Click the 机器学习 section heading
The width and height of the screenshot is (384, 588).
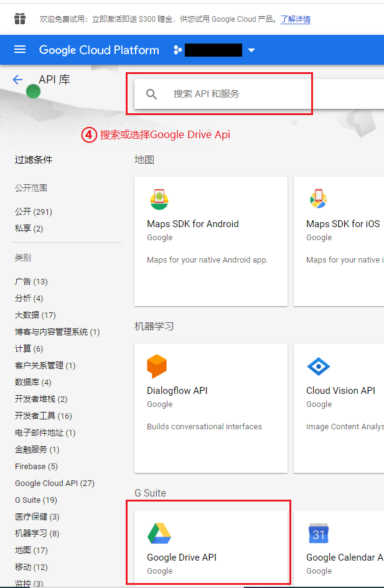tap(154, 327)
